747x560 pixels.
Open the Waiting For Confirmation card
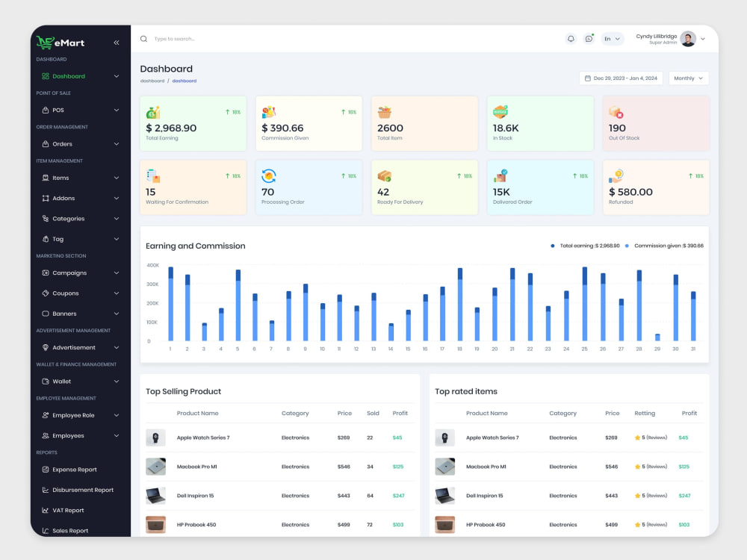point(193,187)
